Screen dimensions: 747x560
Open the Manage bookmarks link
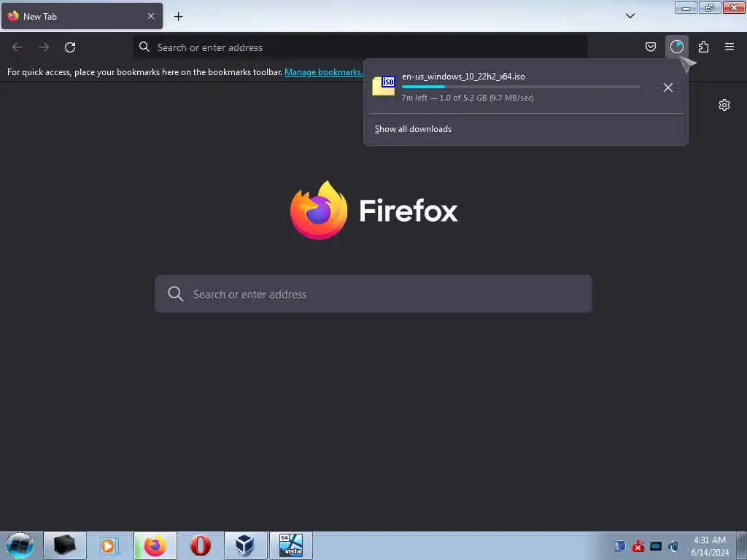coord(323,72)
